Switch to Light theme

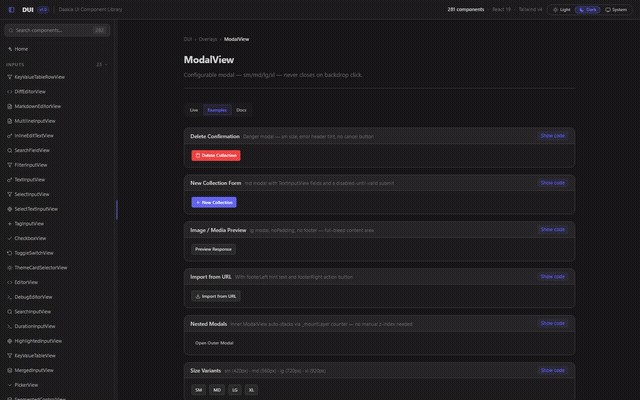pos(562,10)
